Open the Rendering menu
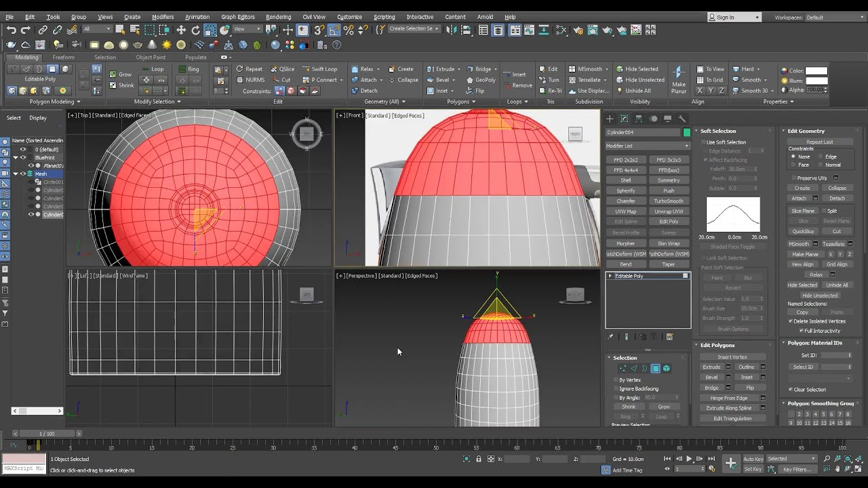Image resolution: width=868 pixels, height=488 pixels. (x=278, y=17)
